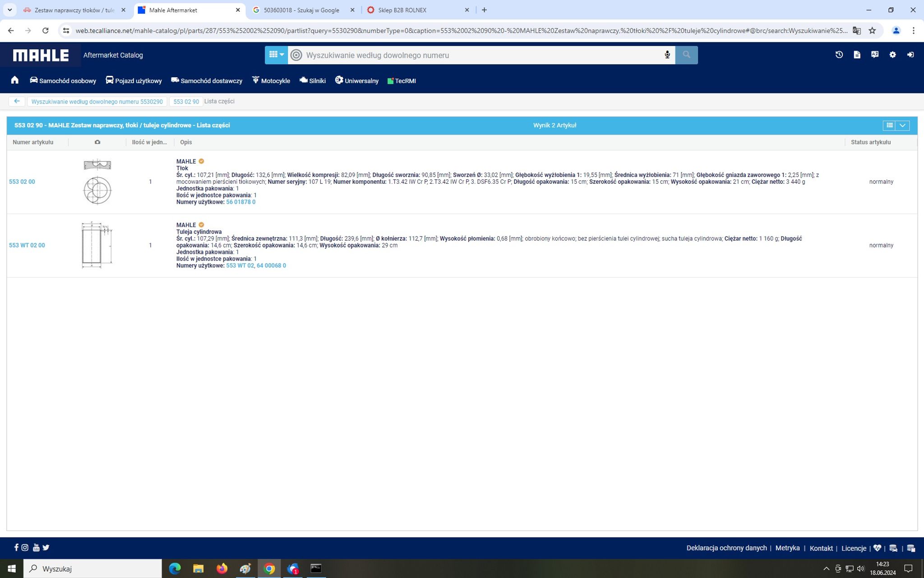
Task: Select the Samochód osobowy menu
Action: [63, 81]
